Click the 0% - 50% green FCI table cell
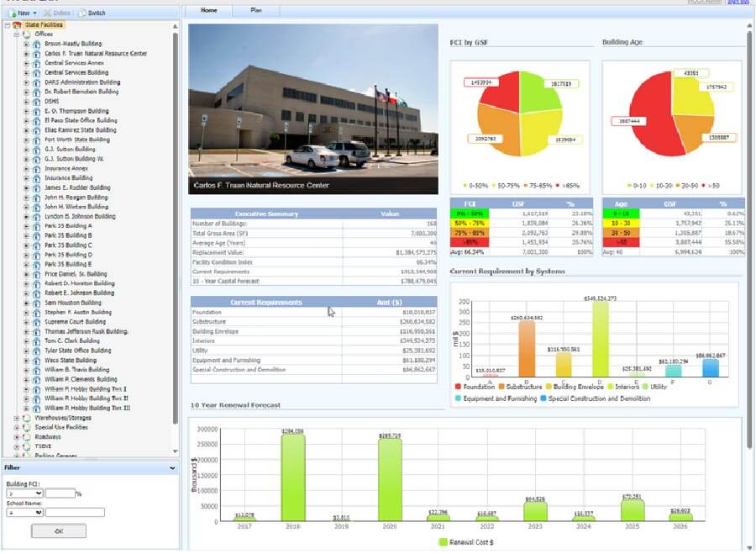 pyautogui.click(x=469, y=214)
